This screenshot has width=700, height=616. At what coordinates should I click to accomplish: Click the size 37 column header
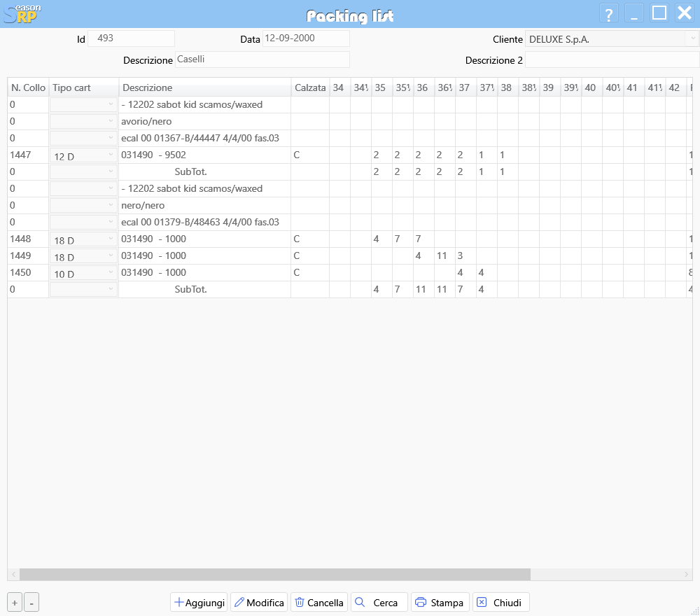(465, 87)
